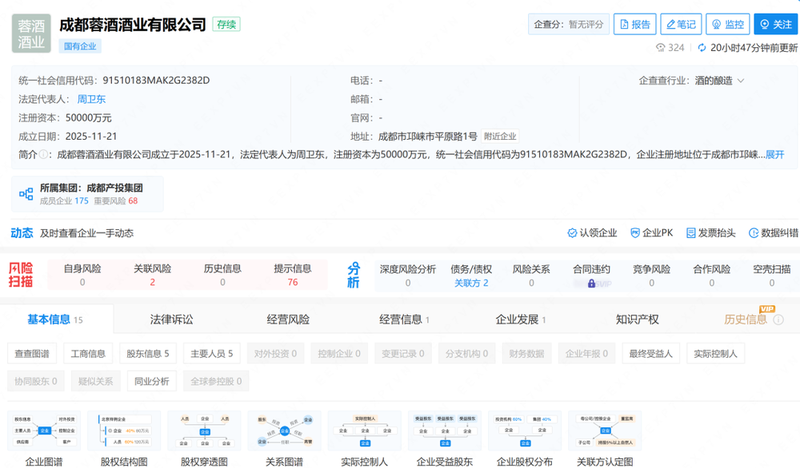Click the 监控 monitor button
The image size is (800, 468).
coord(728,24)
